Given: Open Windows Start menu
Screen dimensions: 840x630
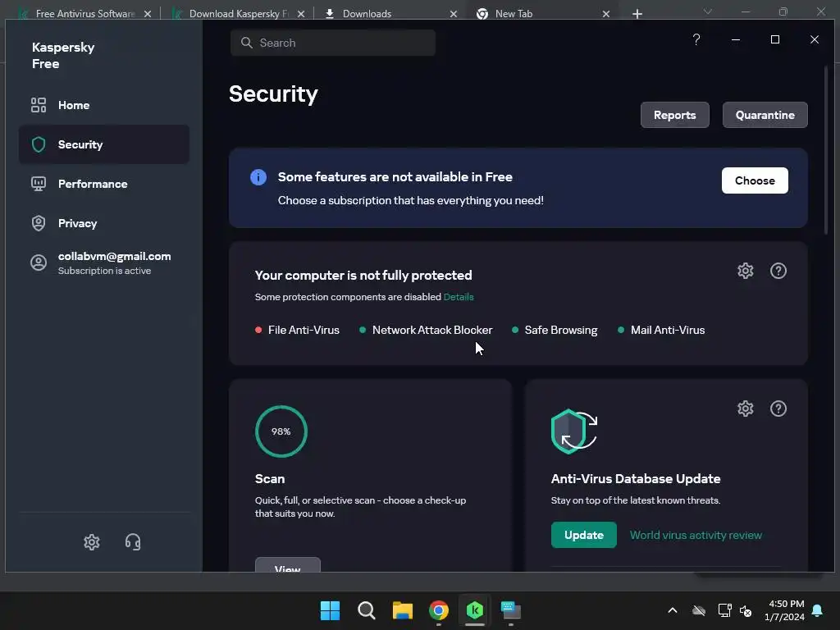Looking at the screenshot, I should (330, 610).
